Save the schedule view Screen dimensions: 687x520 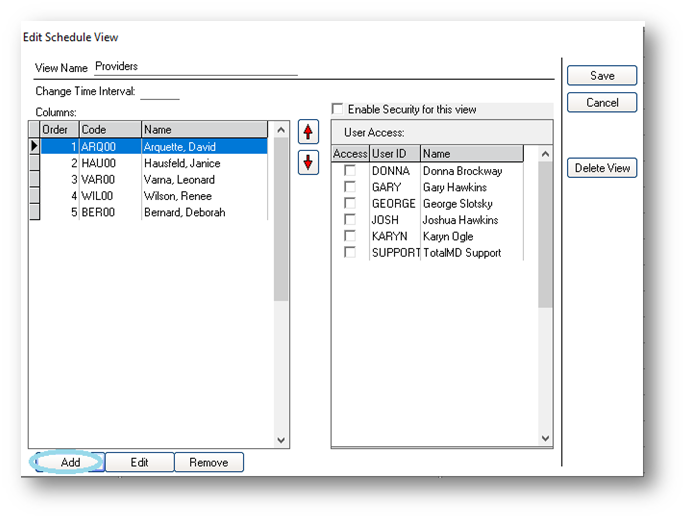coord(602,76)
